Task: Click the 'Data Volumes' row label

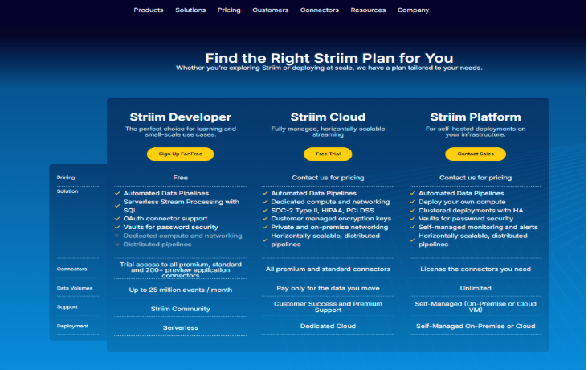Action: click(x=75, y=288)
